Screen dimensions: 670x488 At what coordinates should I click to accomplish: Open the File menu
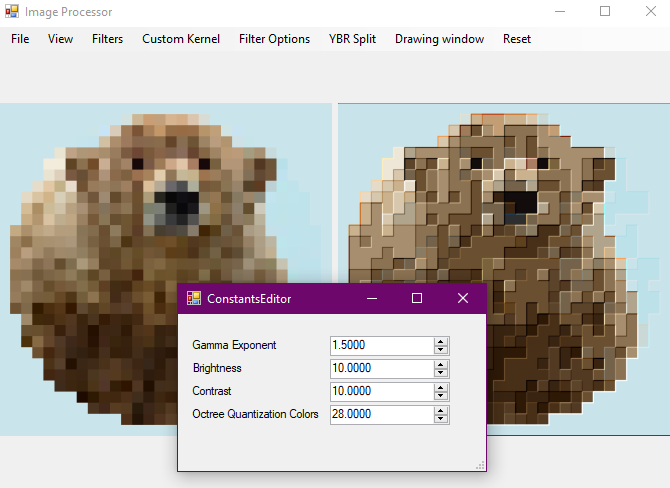click(x=20, y=39)
